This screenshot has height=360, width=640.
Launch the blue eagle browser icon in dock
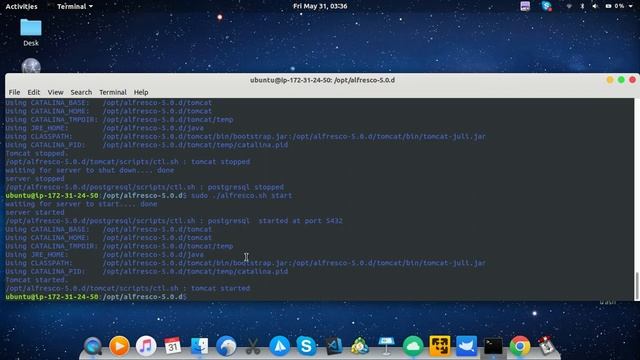coord(226,346)
